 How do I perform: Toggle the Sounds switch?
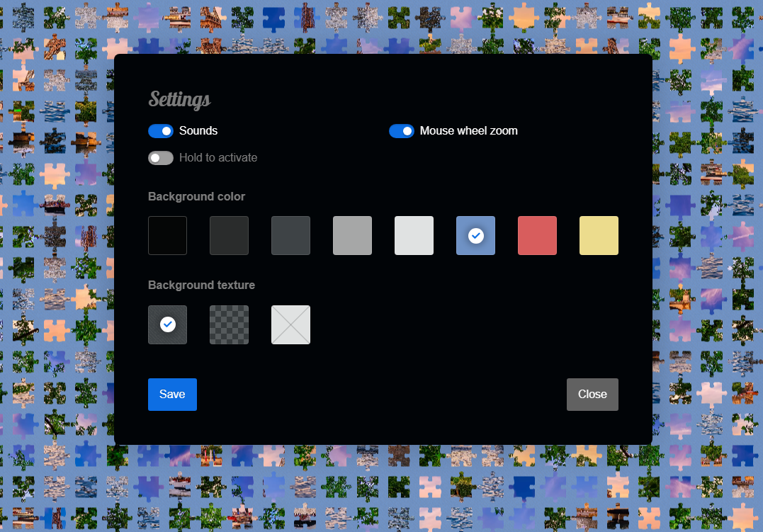[161, 131]
